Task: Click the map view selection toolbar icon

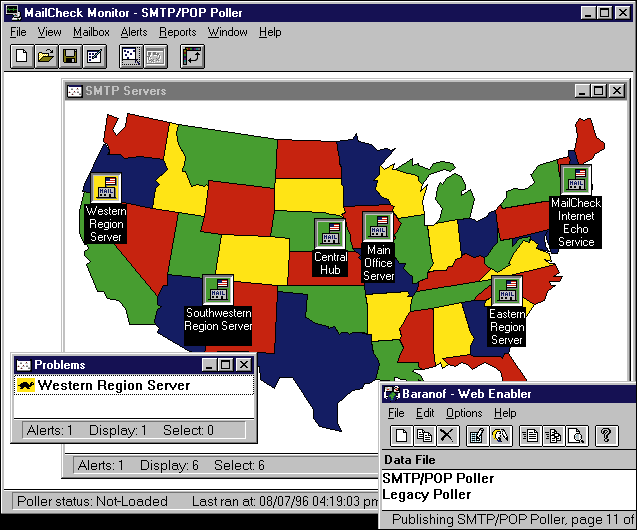Action: tap(131, 56)
